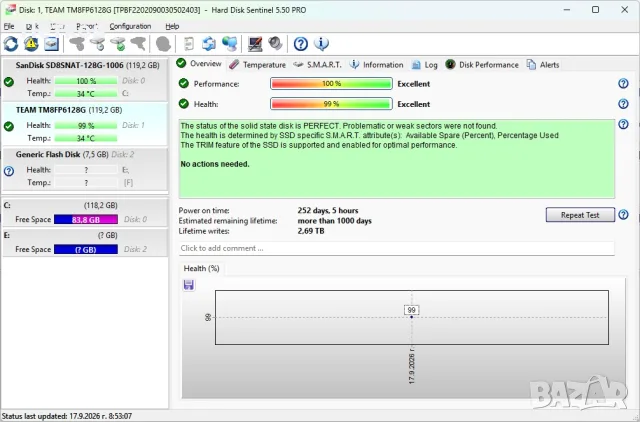Click the Performance 100 % gradient bar
Screen dimensions: 640x422
pyautogui.click(x=331, y=84)
